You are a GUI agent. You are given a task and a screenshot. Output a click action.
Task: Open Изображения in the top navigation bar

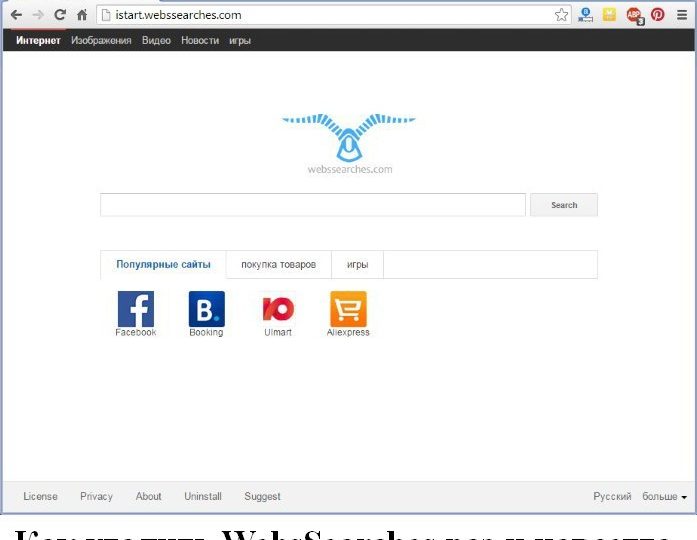click(101, 40)
